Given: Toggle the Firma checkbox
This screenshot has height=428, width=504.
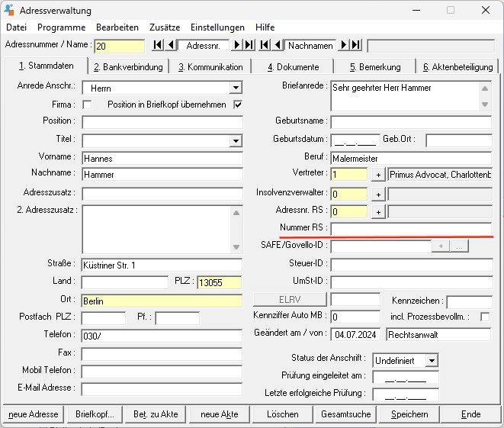Looking at the screenshot, I should coord(87,105).
